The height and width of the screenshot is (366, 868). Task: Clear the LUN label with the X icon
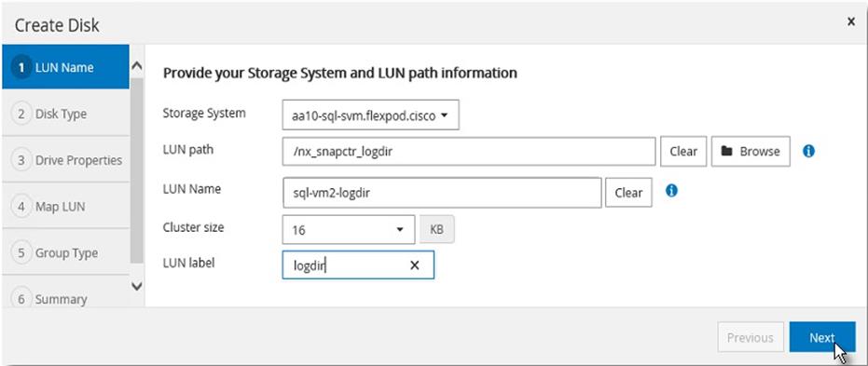(414, 265)
